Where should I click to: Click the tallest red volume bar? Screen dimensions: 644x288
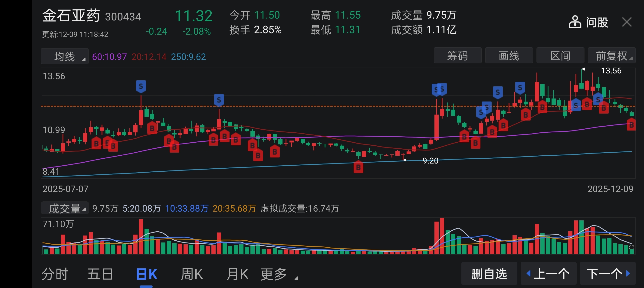tap(442, 236)
